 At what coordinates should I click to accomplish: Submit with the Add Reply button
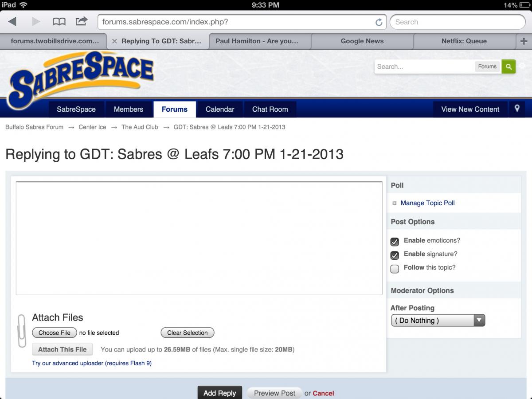(x=220, y=393)
